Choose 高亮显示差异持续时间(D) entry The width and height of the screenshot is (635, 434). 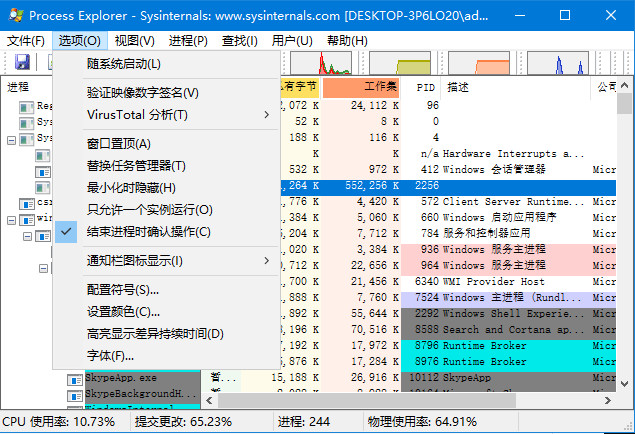pyautogui.click(x=166, y=334)
